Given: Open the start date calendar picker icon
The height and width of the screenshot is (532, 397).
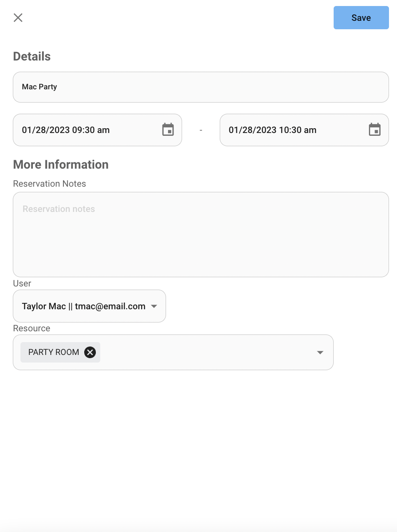Looking at the screenshot, I should (168, 130).
